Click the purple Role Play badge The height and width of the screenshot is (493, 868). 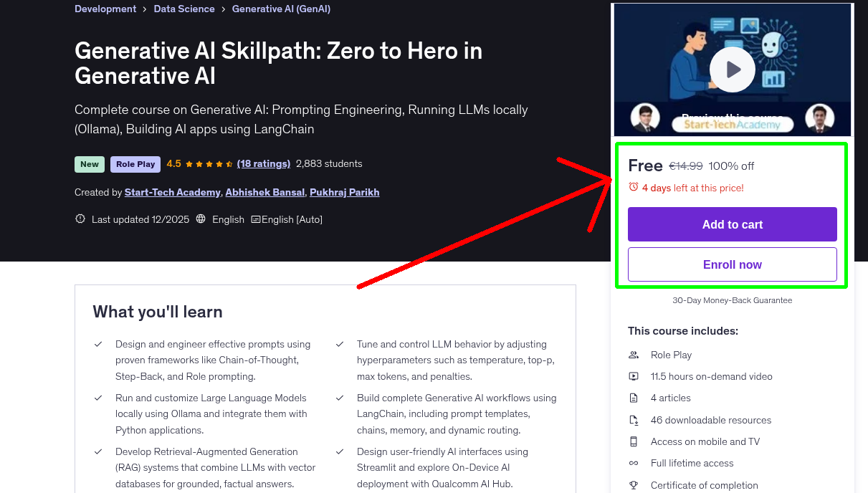pos(135,164)
